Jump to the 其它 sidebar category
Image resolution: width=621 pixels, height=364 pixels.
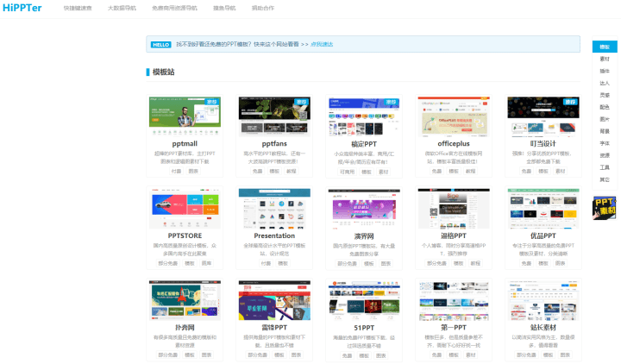(605, 179)
